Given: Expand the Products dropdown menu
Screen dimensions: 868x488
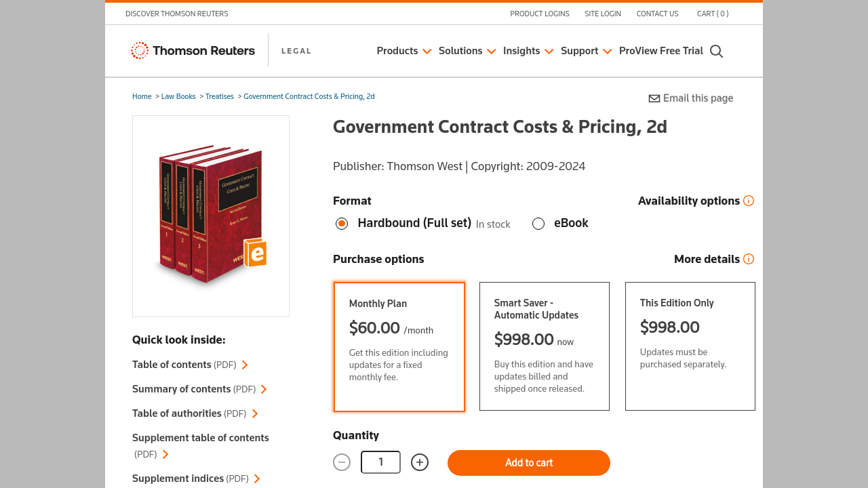Looking at the screenshot, I should [403, 51].
